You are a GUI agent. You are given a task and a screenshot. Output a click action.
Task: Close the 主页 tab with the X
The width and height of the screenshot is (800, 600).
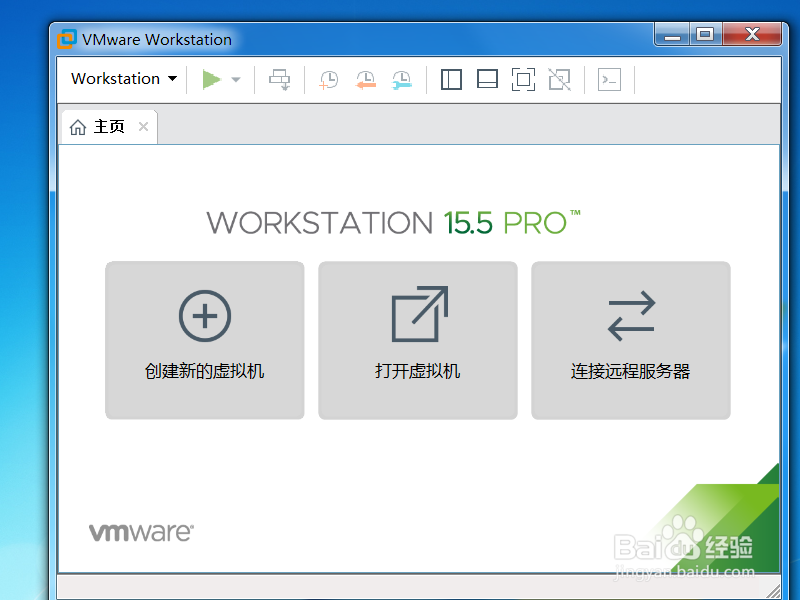(x=143, y=127)
